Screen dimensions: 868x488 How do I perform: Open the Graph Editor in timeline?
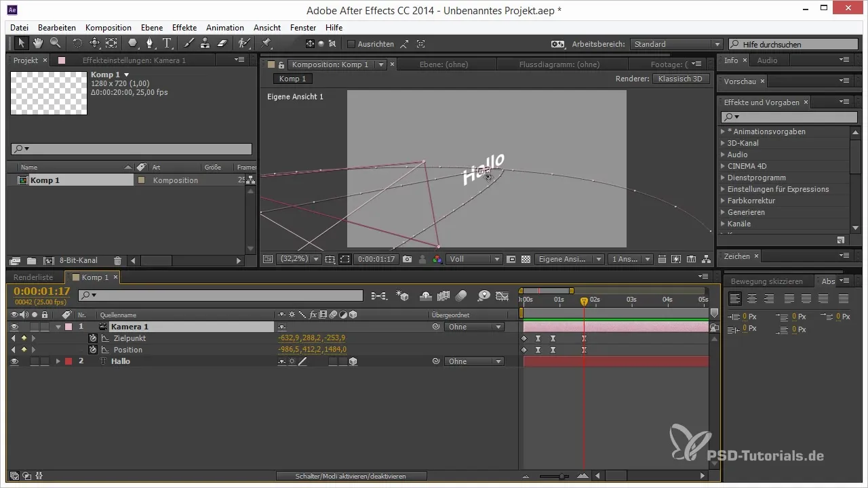[x=502, y=296]
